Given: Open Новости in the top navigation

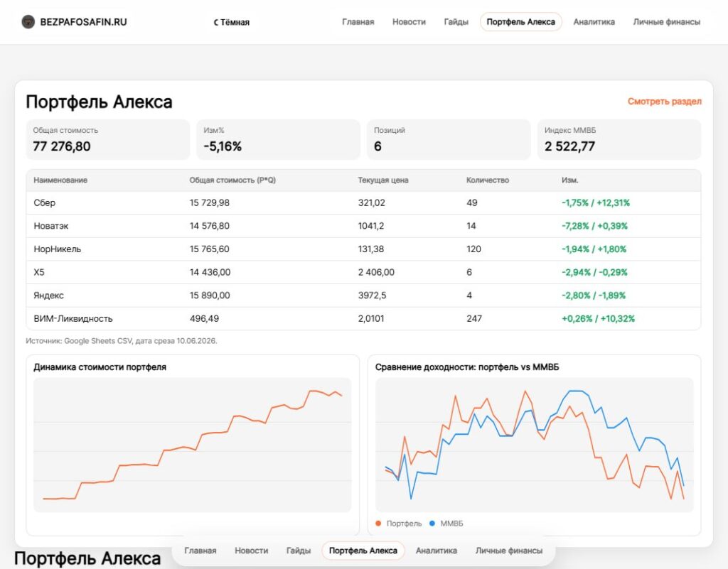Looking at the screenshot, I should pos(409,22).
